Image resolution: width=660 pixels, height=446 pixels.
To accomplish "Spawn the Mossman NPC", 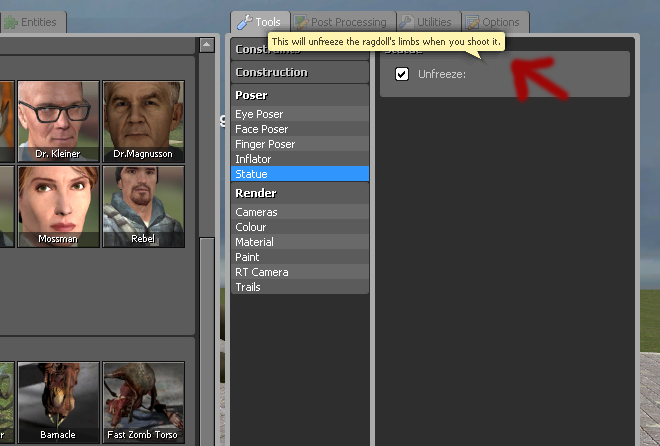I will pyautogui.click(x=58, y=206).
